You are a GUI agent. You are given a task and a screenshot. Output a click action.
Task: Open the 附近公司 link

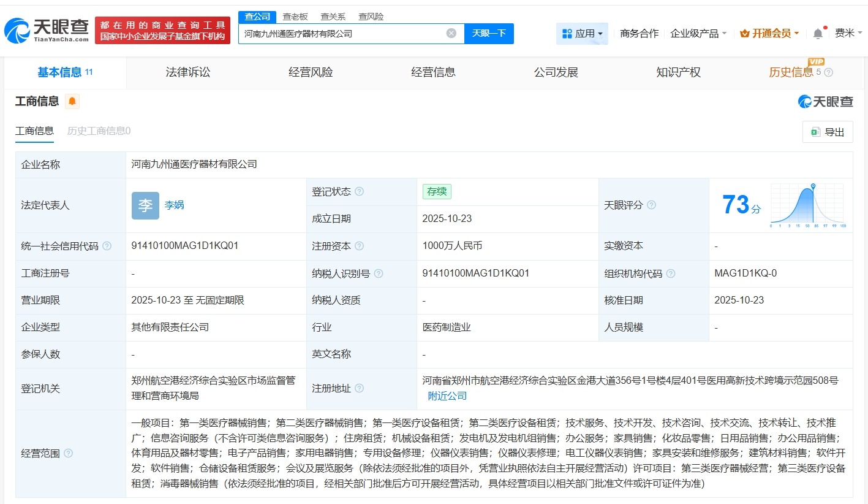coord(447,396)
